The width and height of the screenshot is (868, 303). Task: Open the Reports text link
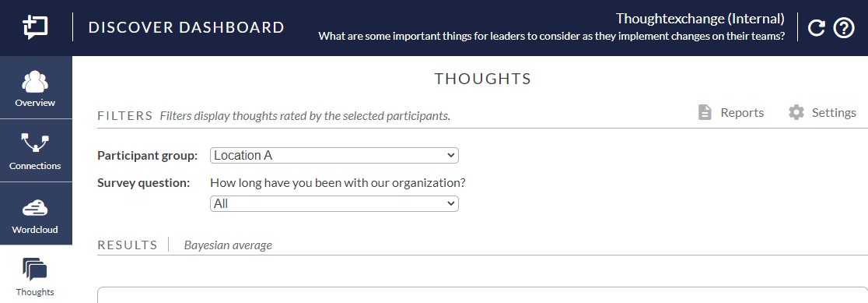tap(742, 113)
